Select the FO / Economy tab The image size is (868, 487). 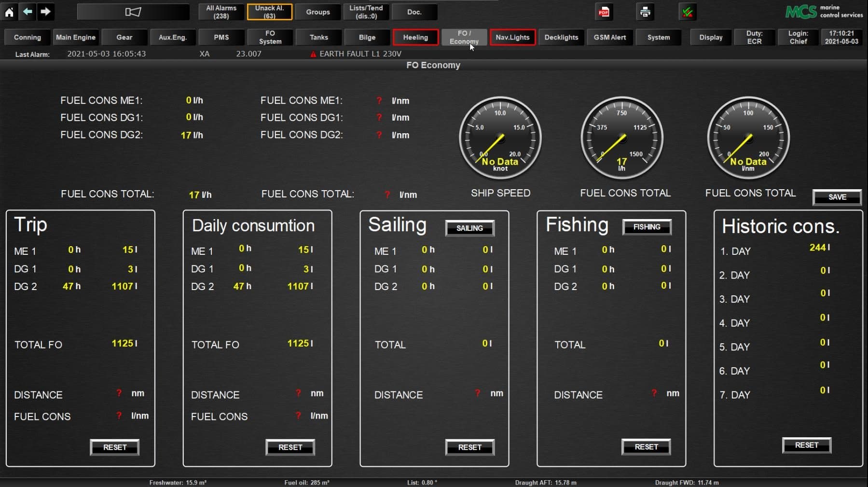click(464, 37)
